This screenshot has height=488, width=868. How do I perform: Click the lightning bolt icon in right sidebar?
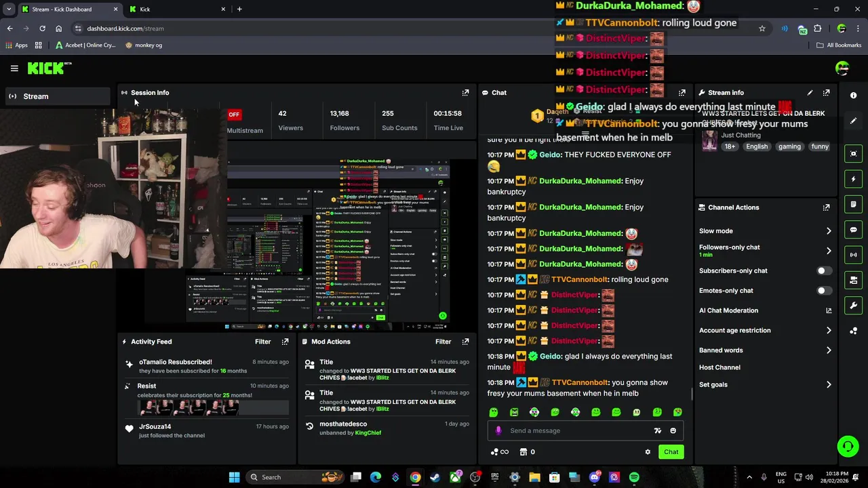coord(854,179)
